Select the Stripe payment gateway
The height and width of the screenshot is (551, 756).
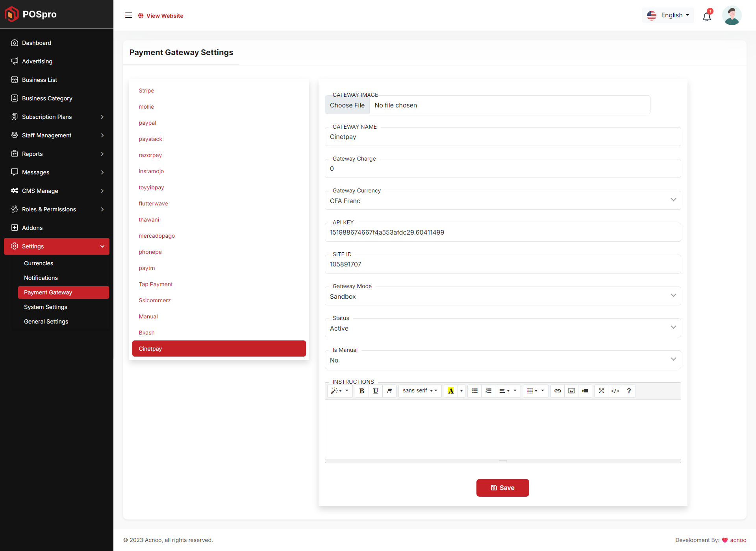[146, 91]
